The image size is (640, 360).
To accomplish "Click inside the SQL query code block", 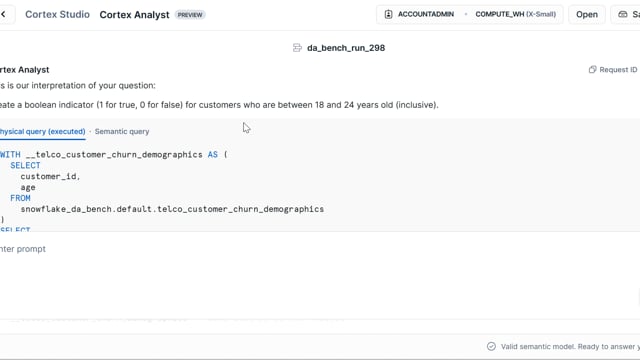I will tap(320, 188).
